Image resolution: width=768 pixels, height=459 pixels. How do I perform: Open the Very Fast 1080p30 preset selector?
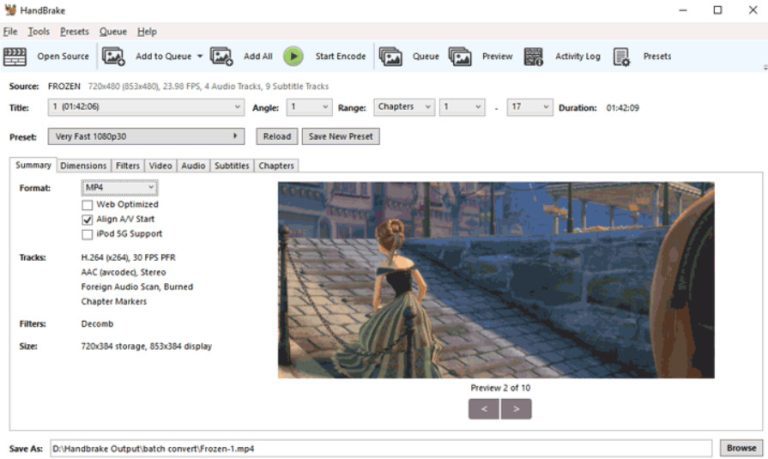[146, 136]
